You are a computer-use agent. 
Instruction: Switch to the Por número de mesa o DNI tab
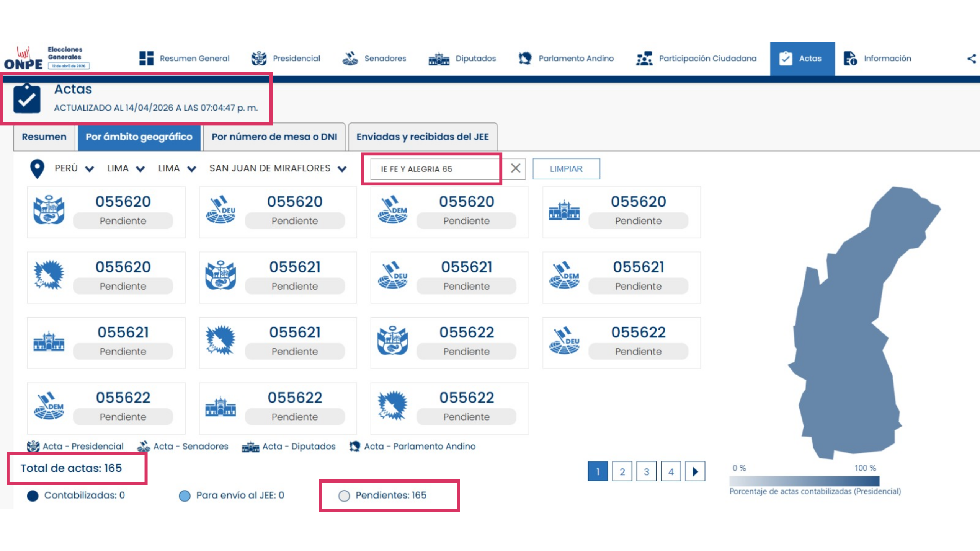coord(274,137)
